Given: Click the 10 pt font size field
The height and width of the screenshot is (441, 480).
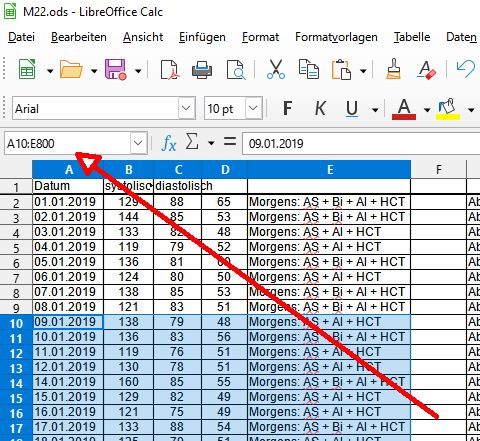Looking at the screenshot, I should 225,108.
